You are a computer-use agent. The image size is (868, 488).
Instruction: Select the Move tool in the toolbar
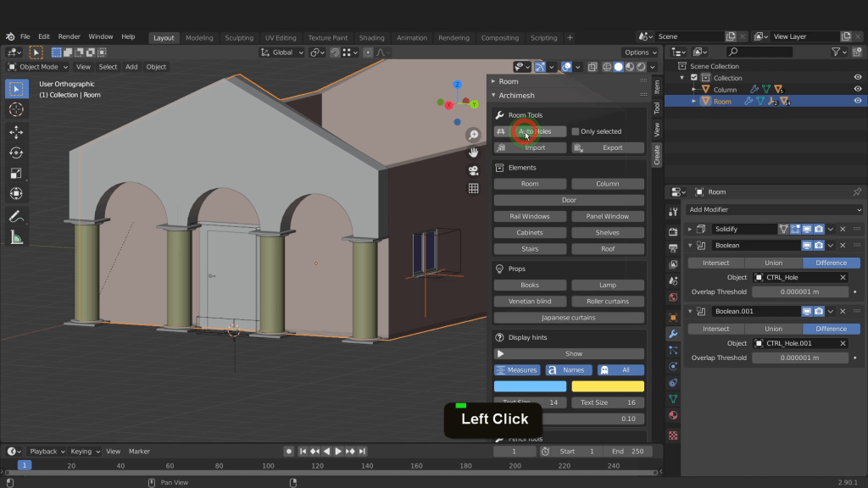16,131
